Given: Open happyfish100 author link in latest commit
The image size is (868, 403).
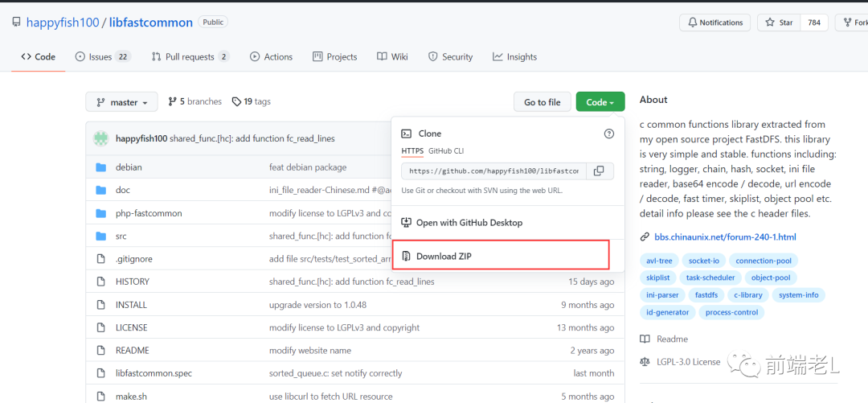Looking at the screenshot, I should pos(141,138).
